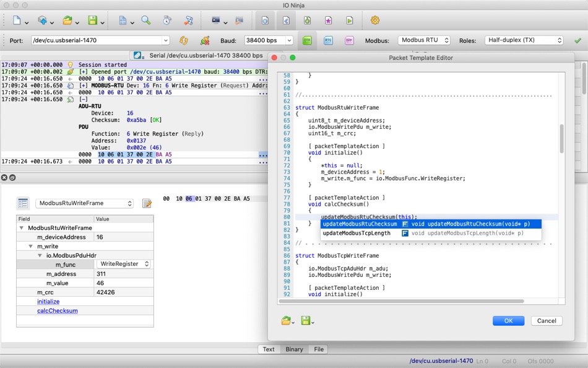Collapse the m_write tree node
The width and height of the screenshot is (588, 368).
(x=30, y=247)
